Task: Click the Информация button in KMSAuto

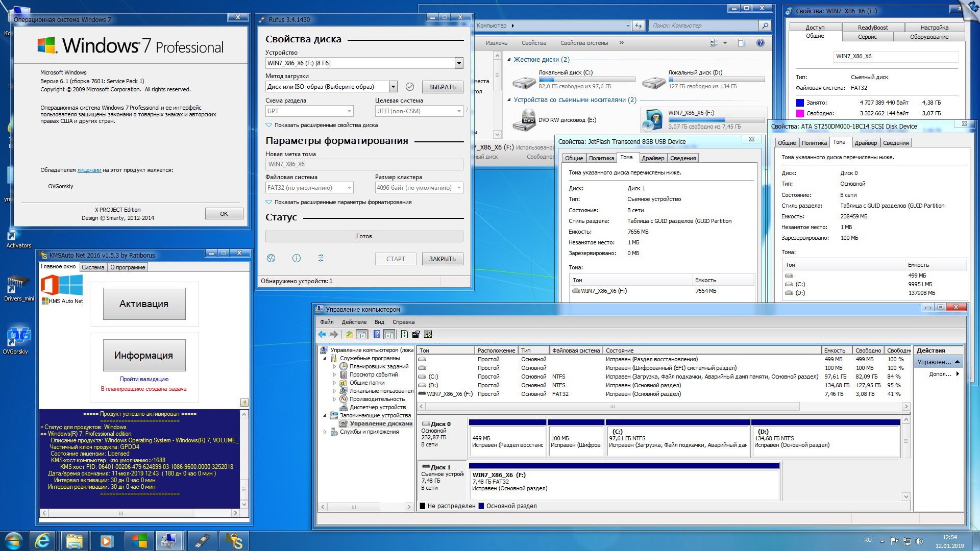Action: [144, 355]
